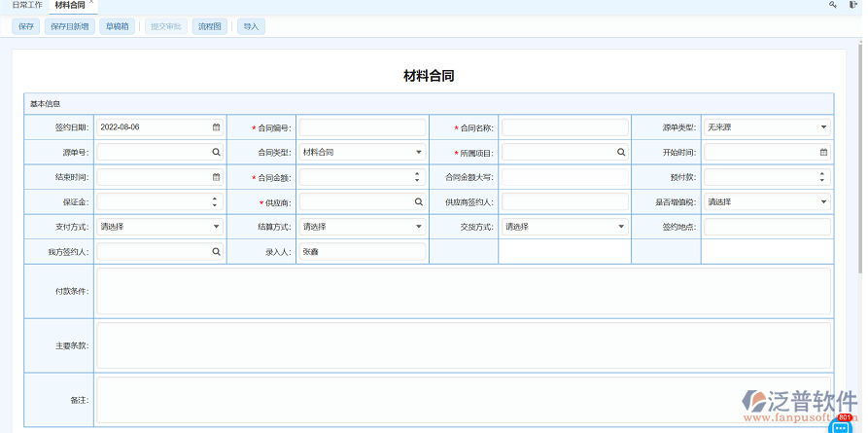Click the key icon at top right
The height and width of the screenshot is (433, 868).
coord(832,5)
